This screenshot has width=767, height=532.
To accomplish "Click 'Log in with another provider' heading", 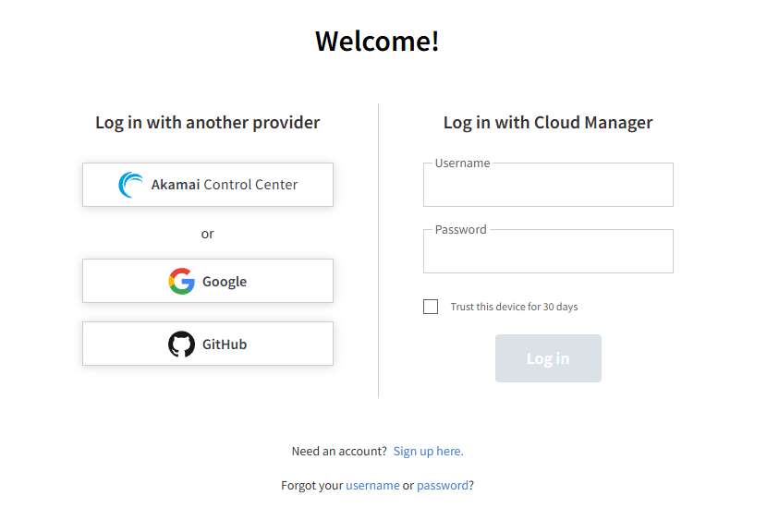I will 207,123.
